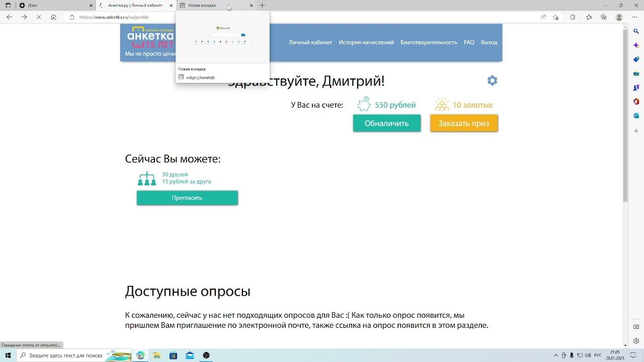The image size is (644, 362).
Task: Open the FAQ page
Action: pos(469,42)
